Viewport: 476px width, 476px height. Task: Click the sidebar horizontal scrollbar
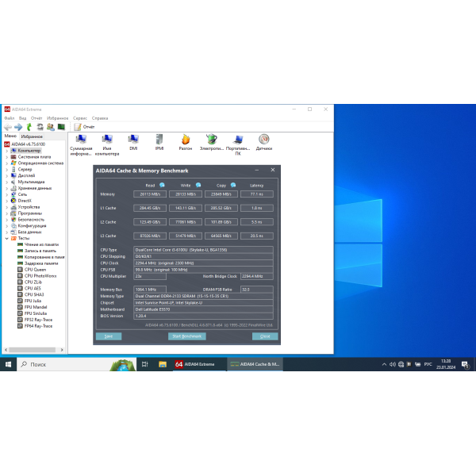(x=33, y=350)
